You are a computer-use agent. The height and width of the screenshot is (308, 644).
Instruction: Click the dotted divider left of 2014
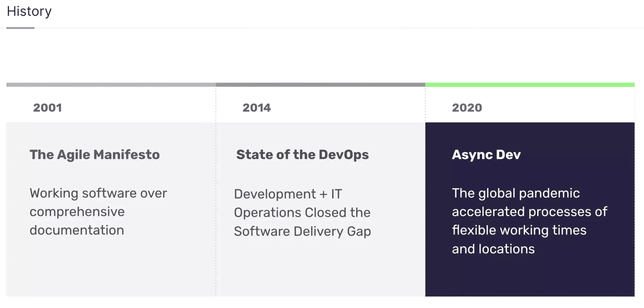click(216, 188)
